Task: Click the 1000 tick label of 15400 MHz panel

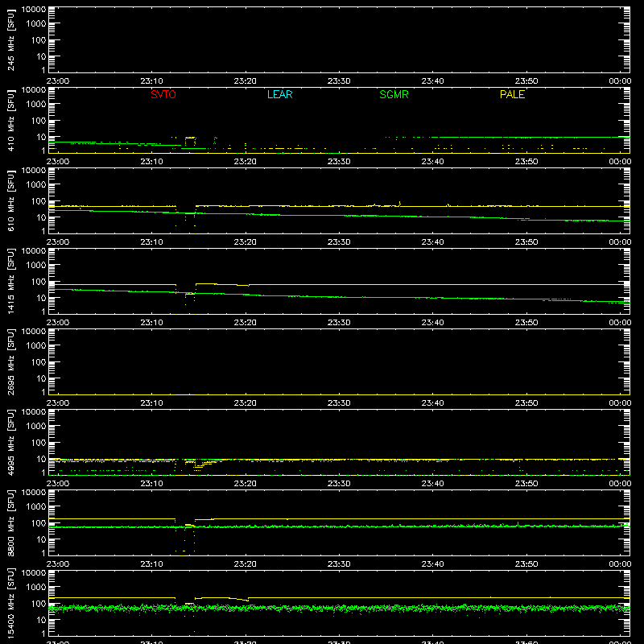Action: 36,587
